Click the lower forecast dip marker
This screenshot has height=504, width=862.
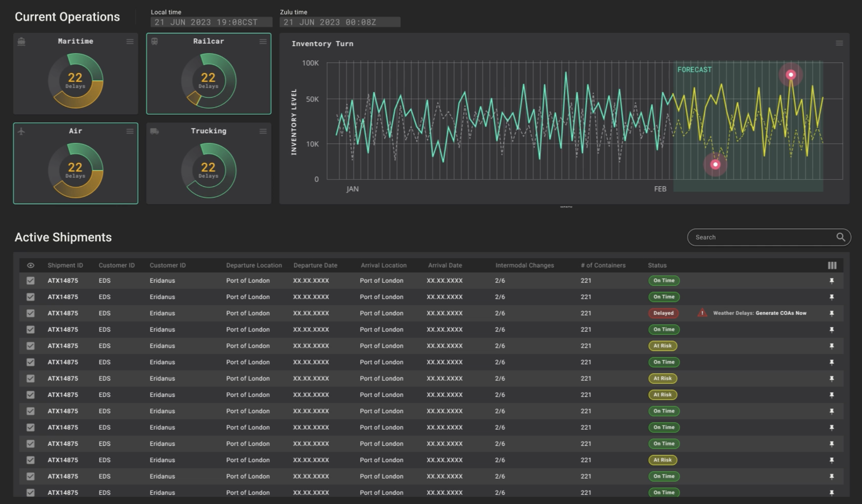(x=715, y=164)
